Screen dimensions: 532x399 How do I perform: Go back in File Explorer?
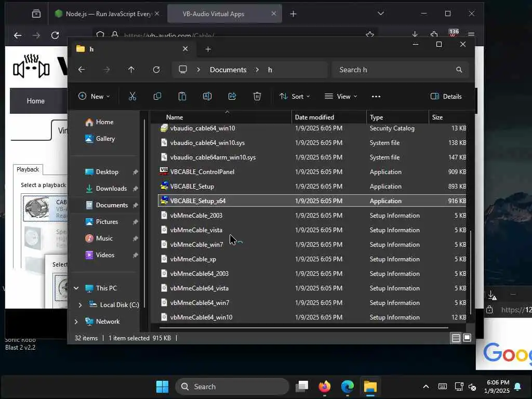point(82,70)
